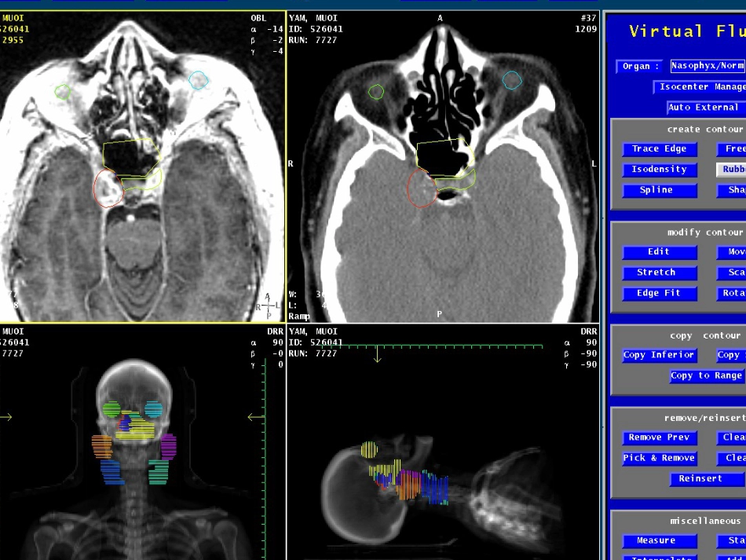Click the Remove Prev button
Screen dimensions: 746x560
[x=660, y=437]
